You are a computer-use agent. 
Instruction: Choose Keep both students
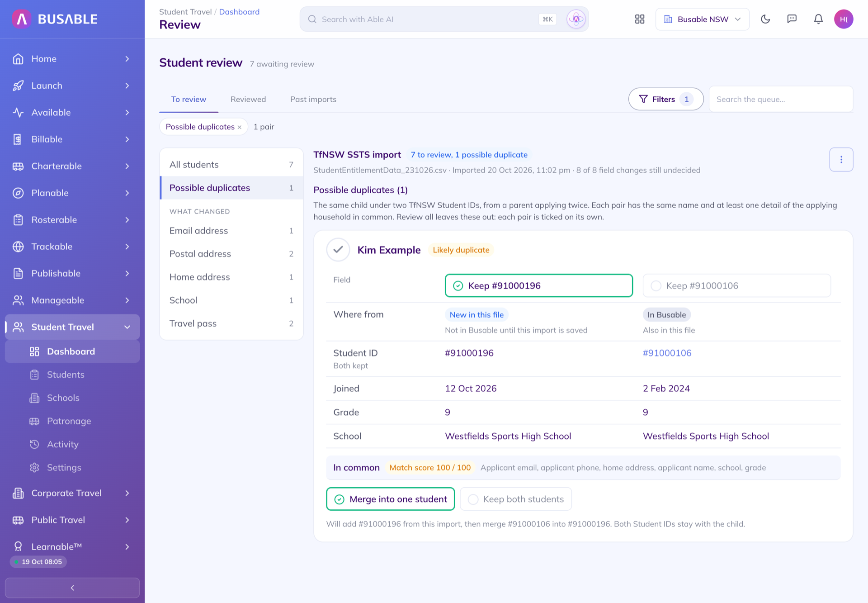[516, 499]
